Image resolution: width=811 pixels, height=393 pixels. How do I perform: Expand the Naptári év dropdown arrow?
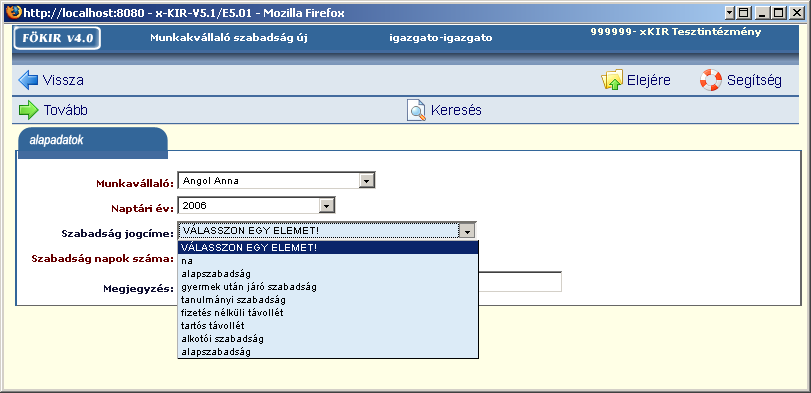coord(327,206)
